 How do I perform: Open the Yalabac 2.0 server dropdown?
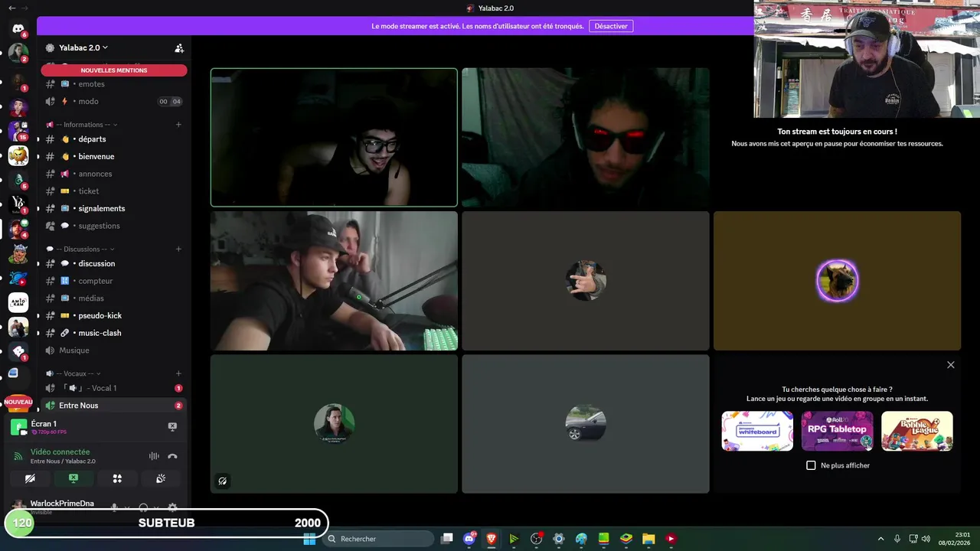click(x=83, y=47)
